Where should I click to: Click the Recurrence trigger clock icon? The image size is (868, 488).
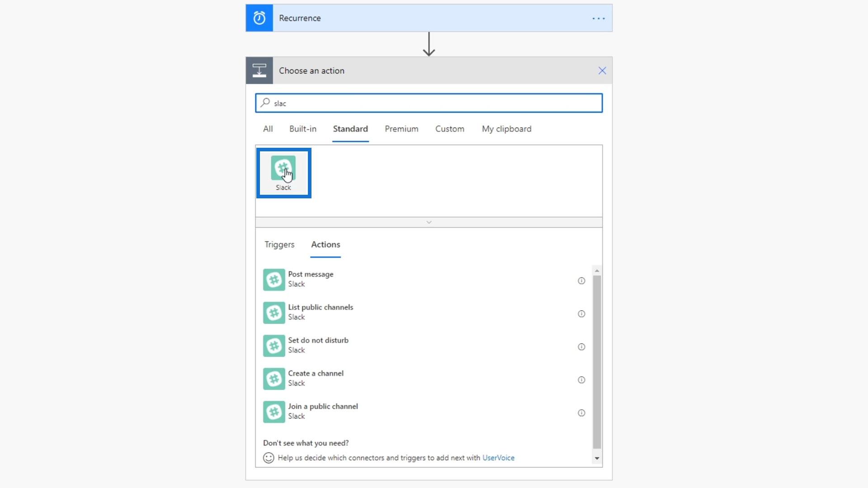point(259,18)
